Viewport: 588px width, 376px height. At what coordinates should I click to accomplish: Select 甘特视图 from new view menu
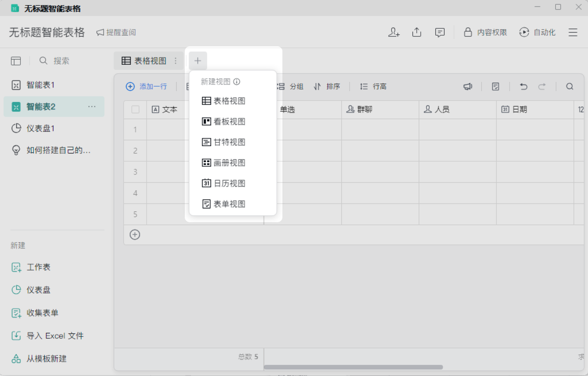(x=229, y=142)
